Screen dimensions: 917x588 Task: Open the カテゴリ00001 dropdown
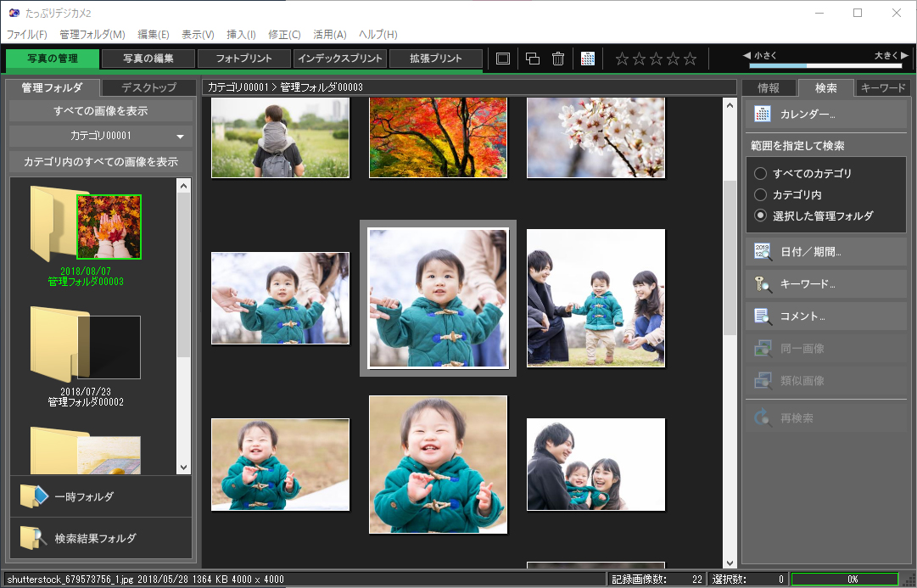pos(100,136)
